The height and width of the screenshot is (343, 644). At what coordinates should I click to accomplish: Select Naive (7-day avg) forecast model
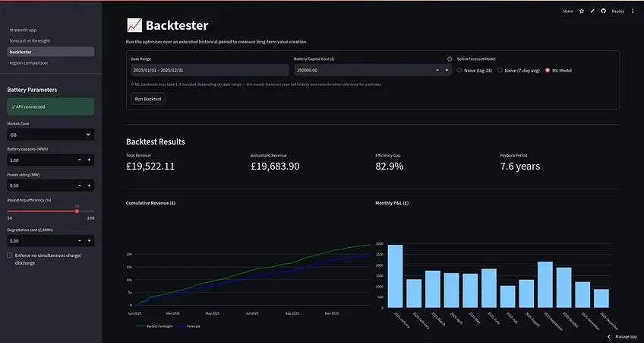tap(519, 70)
